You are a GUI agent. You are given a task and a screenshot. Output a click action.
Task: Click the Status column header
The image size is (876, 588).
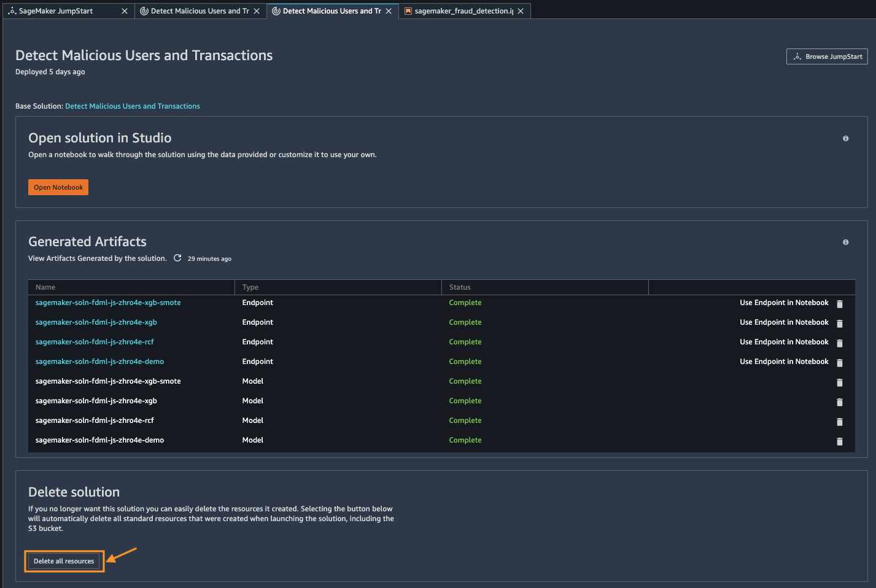tap(460, 287)
